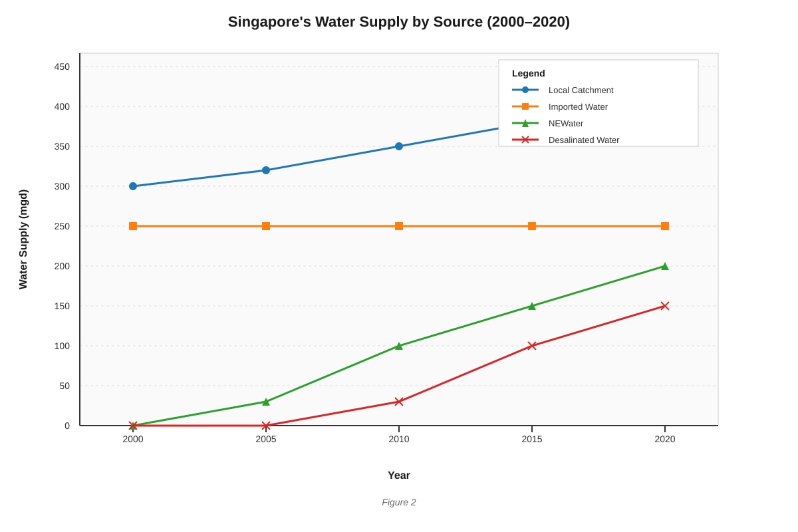Click the Local Catchment data point at 2005
Screen dimensions: 798x532
tap(266, 170)
